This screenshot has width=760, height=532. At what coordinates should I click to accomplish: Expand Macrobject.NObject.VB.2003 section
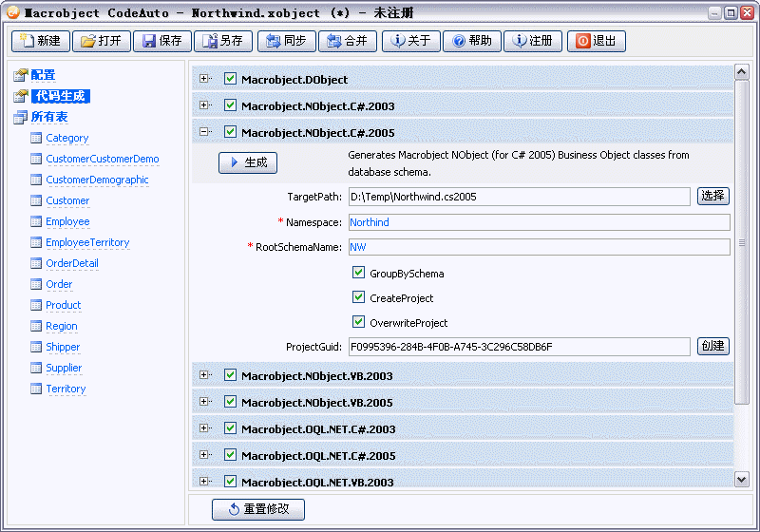[x=204, y=375]
